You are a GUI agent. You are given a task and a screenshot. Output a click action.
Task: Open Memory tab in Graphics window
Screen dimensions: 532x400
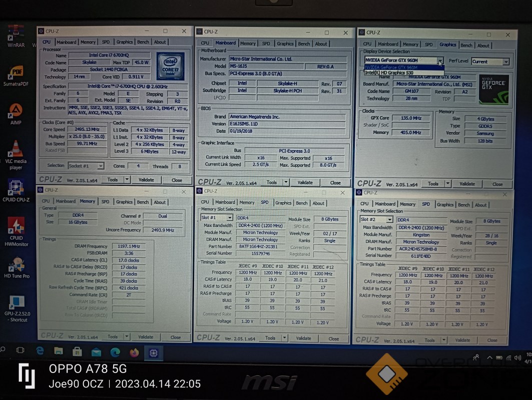click(x=410, y=44)
